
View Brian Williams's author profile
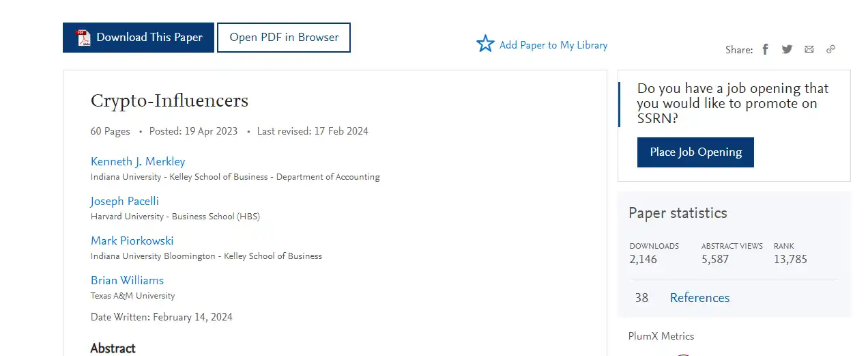click(x=128, y=281)
